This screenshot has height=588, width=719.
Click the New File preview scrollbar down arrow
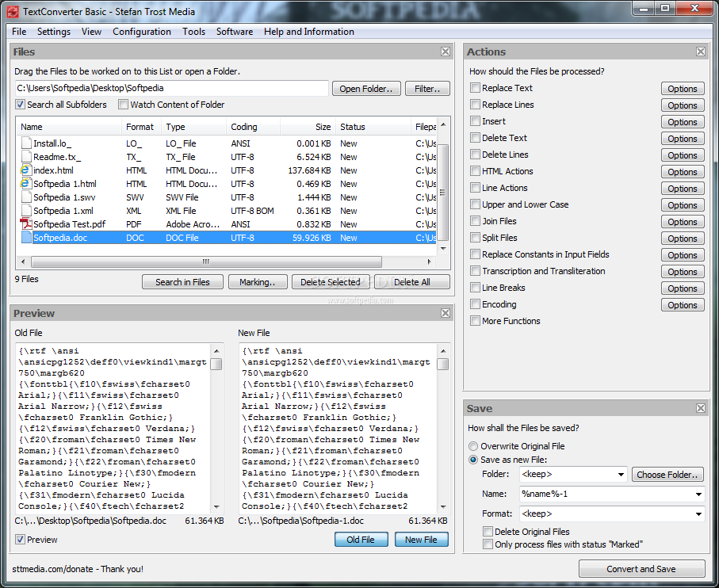443,506
